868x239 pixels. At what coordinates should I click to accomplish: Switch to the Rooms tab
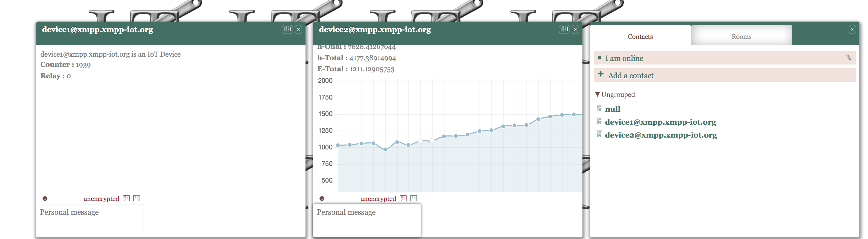click(741, 36)
